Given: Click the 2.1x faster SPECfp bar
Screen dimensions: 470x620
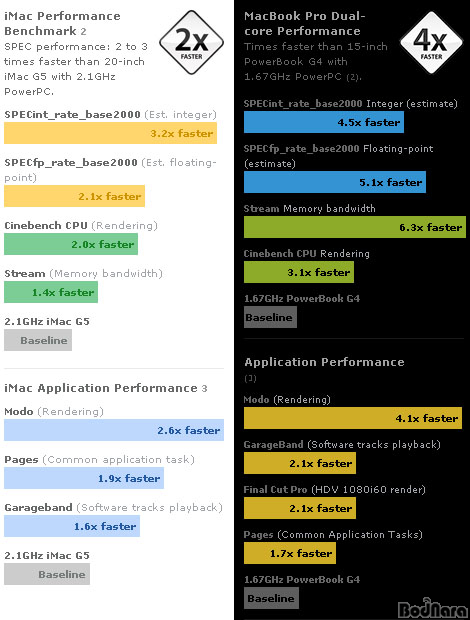Looking at the screenshot, I should point(74,196).
